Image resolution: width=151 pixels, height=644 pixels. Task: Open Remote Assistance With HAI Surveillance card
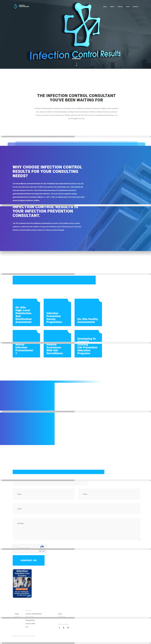57,344
